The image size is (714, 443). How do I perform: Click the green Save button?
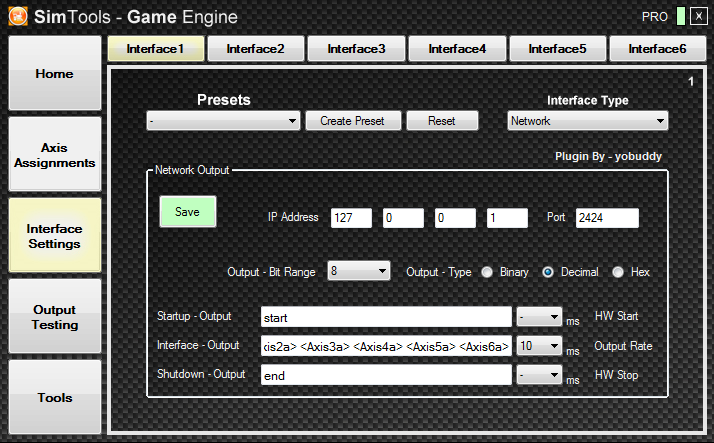pos(188,212)
